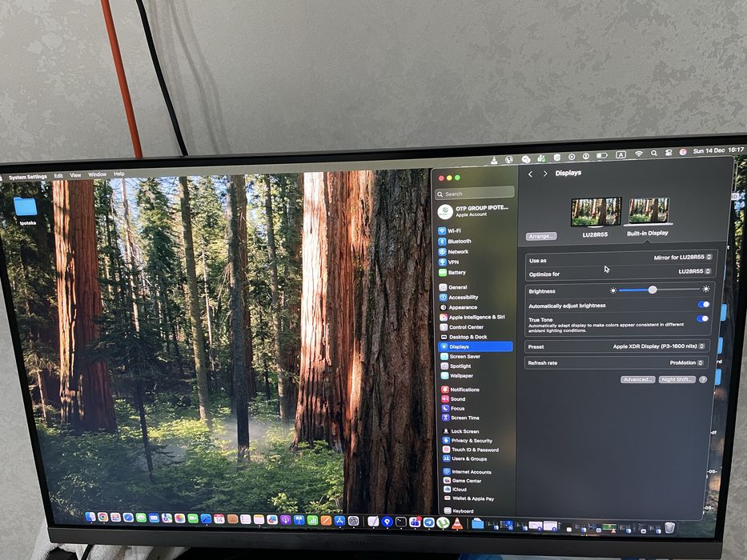Open Screen Saver settings in the sidebar
747x560 pixels.
pyautogui.click(x=460, y=357)
